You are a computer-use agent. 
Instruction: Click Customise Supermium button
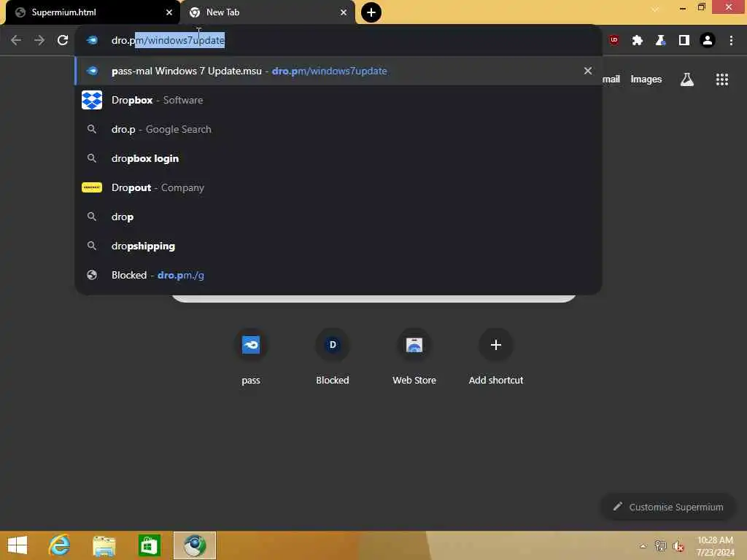[x=668, y=507]
